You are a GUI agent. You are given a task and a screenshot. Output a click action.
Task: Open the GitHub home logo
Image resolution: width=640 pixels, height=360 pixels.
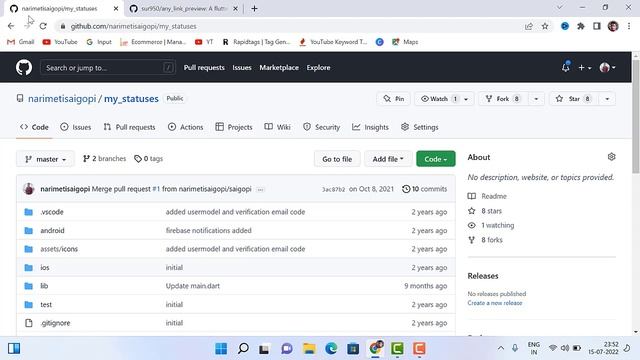pos(24,67)
